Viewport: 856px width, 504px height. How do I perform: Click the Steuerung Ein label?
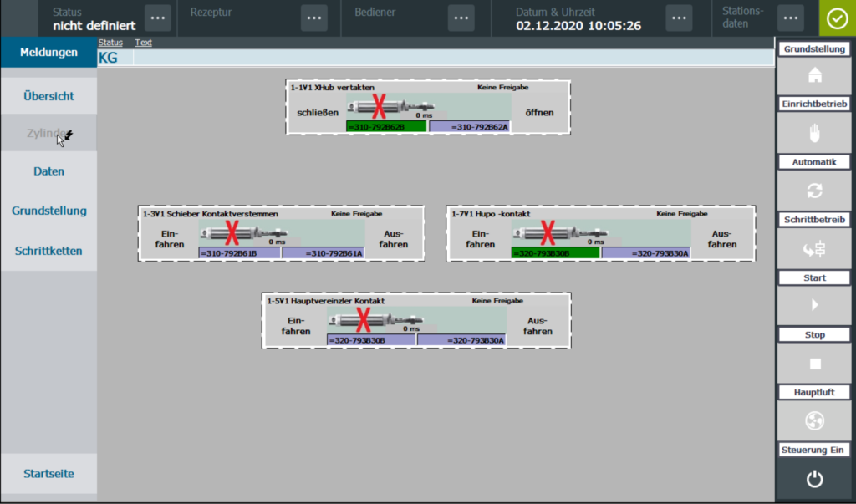coord(814,450)
